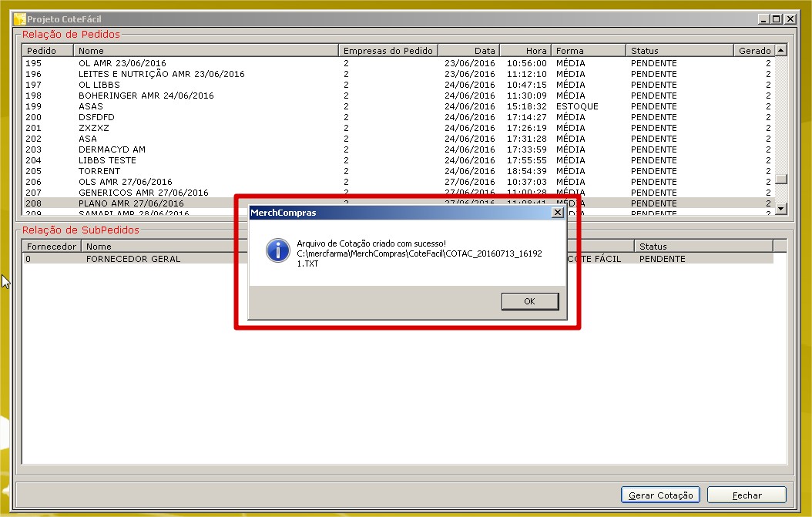Sort the orders list by the Data column
The image size is (812, 517).
pos(469,51)
